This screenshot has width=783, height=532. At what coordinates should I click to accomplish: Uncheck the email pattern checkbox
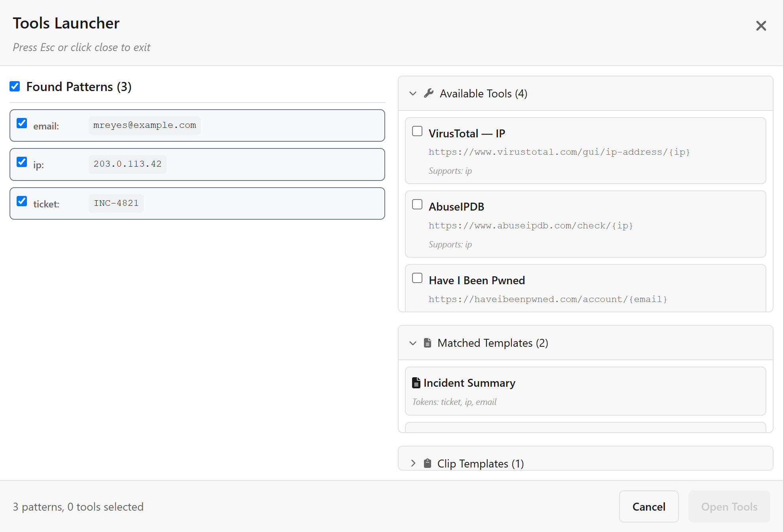(x=22, y=123)
